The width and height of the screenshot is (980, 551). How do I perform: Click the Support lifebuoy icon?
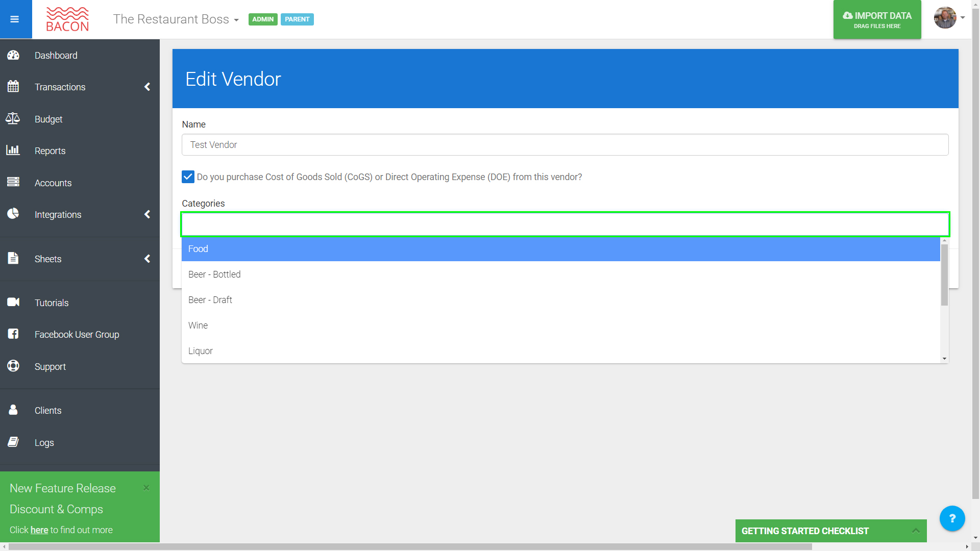click(x=13, y=366)
